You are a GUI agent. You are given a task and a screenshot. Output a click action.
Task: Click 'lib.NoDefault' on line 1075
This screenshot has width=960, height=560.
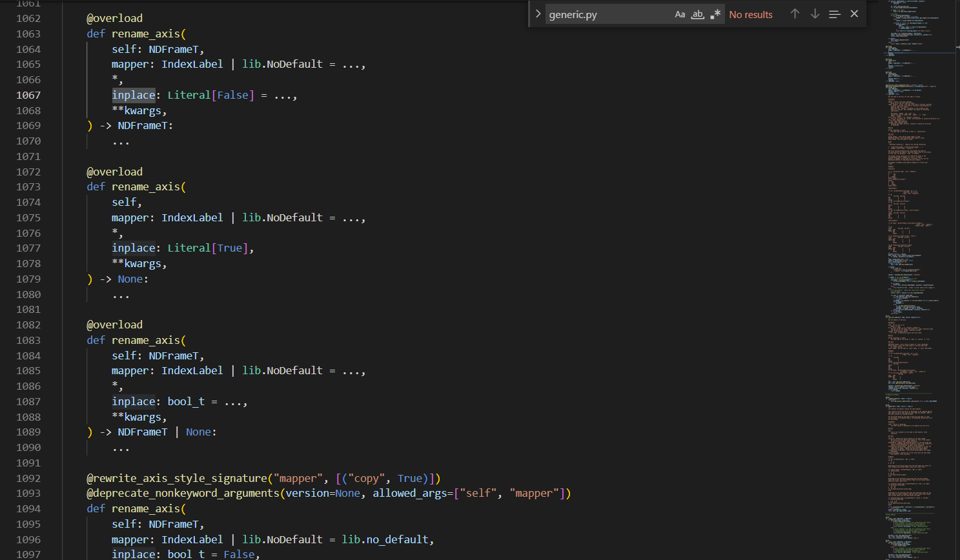[282, 217]
